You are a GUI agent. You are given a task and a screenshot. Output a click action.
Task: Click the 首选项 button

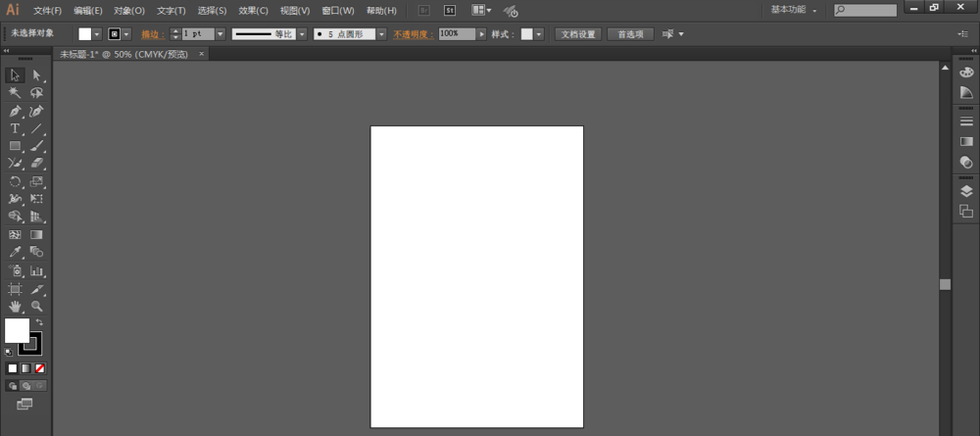point(630,33)
